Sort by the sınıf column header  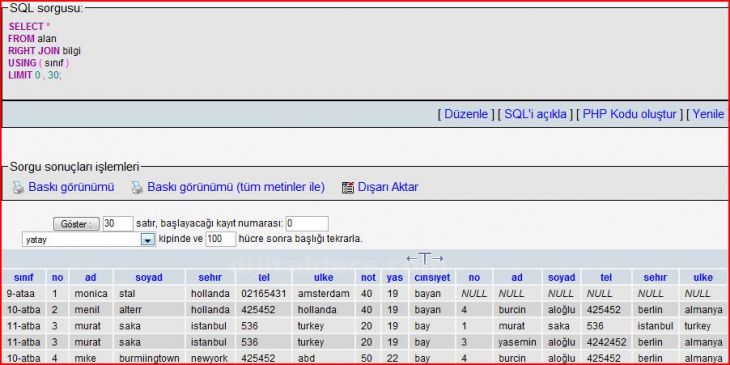[24, 277]
